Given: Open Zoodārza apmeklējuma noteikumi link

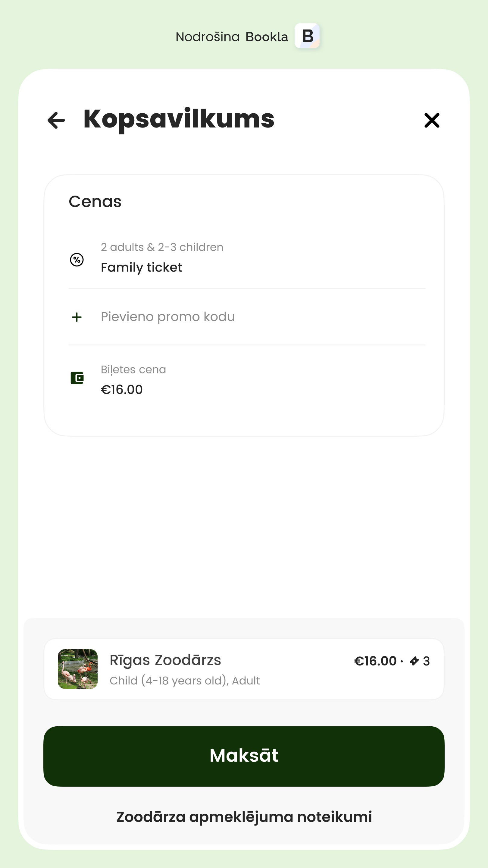Looking at the screenshot, I should (x=244, y=817).
